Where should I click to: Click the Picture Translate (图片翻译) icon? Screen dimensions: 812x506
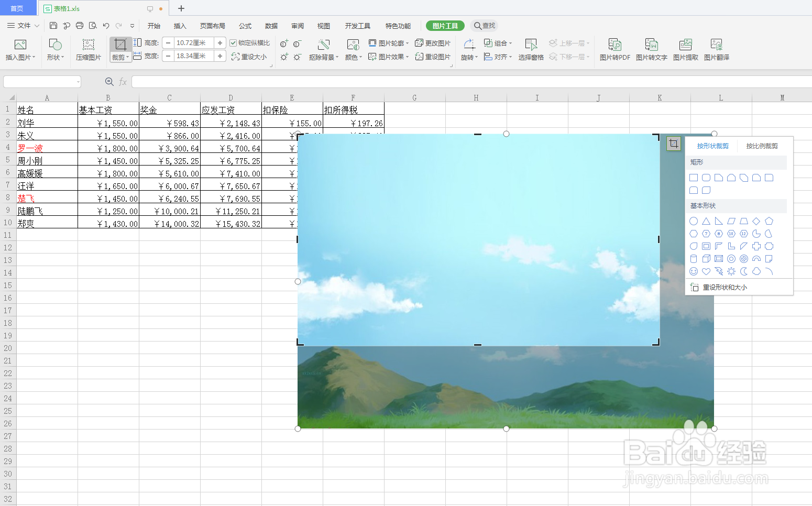[716, 45]
